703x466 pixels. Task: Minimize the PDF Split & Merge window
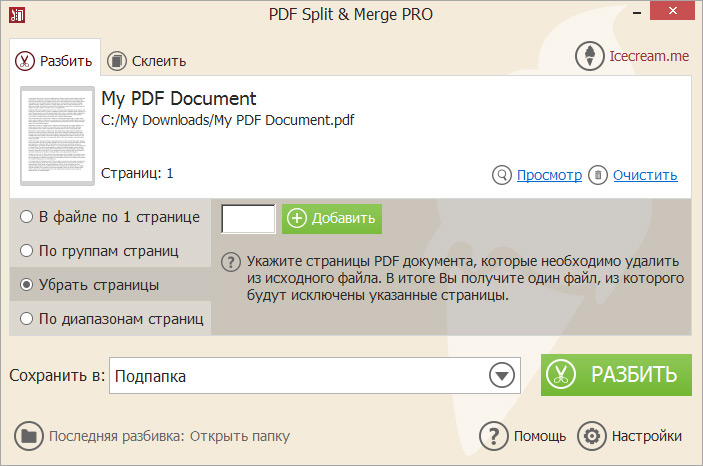[x=637, y=13]
